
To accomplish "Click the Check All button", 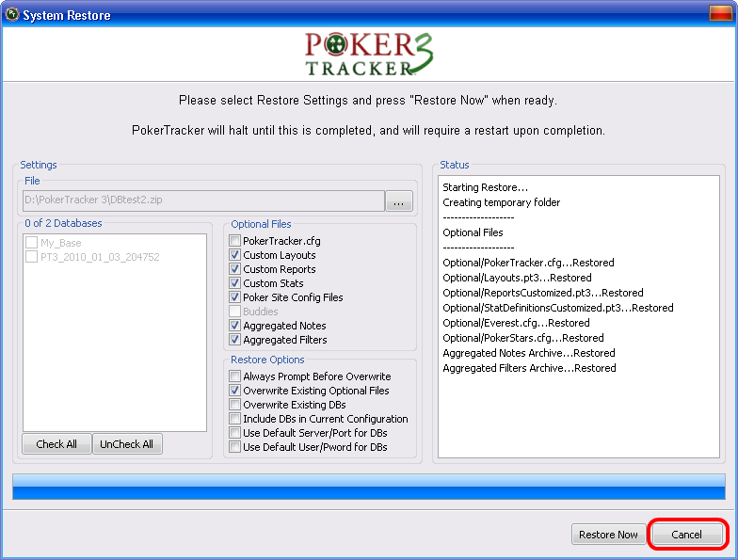I will 56,444.
